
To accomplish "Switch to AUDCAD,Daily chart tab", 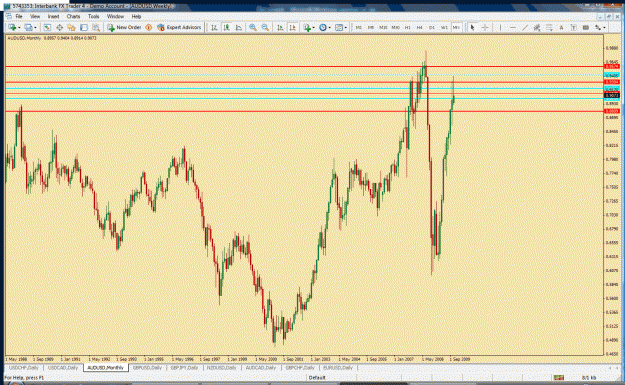I will (x=261, y=367).
